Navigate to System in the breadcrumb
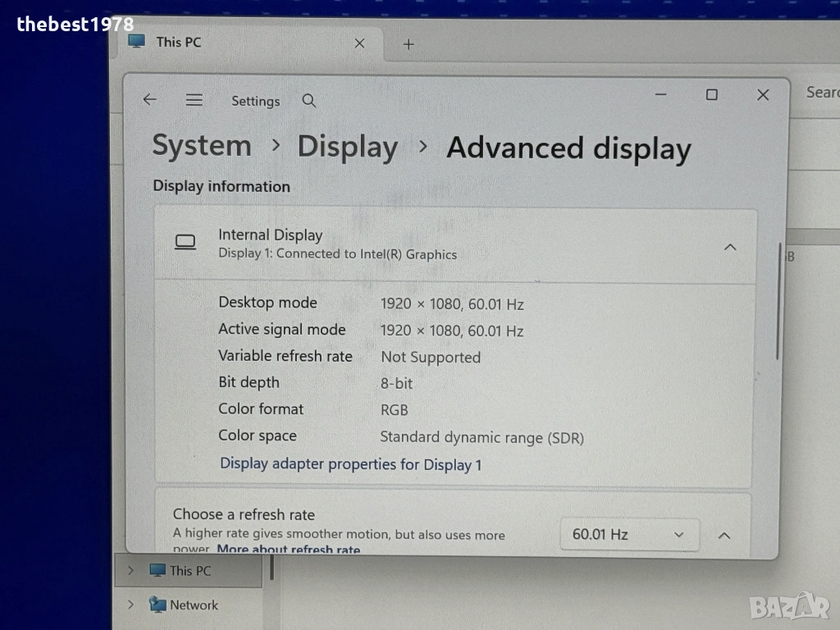The image size is (840, 630). click(202, 145)
